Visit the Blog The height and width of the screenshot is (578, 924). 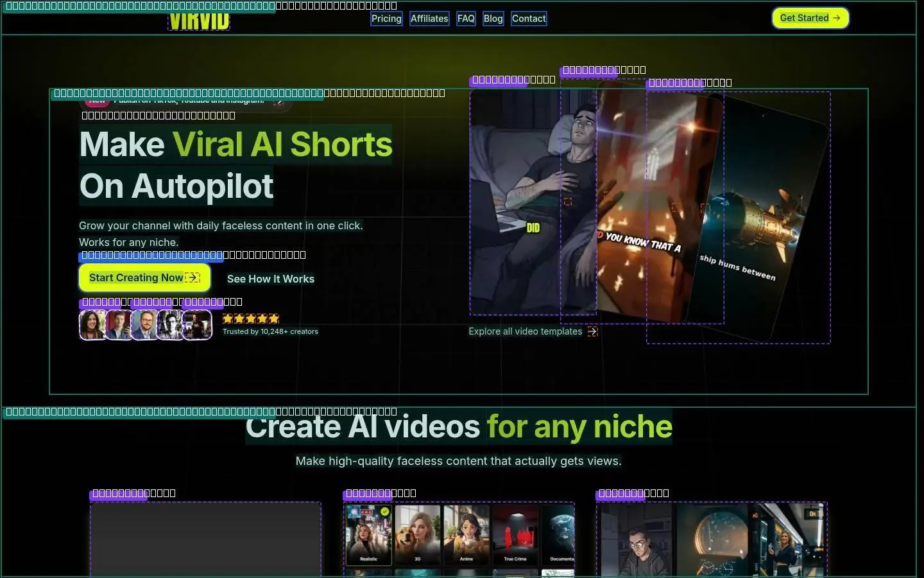[493, 19]
